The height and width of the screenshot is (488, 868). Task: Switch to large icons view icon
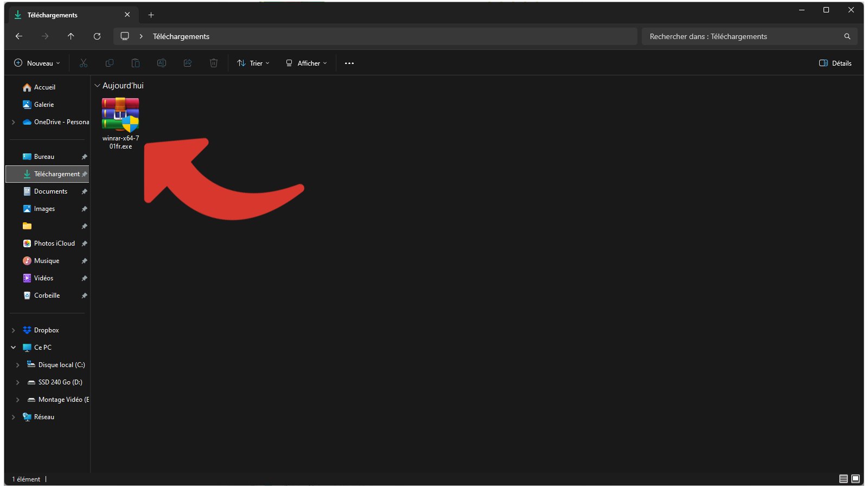856,479
